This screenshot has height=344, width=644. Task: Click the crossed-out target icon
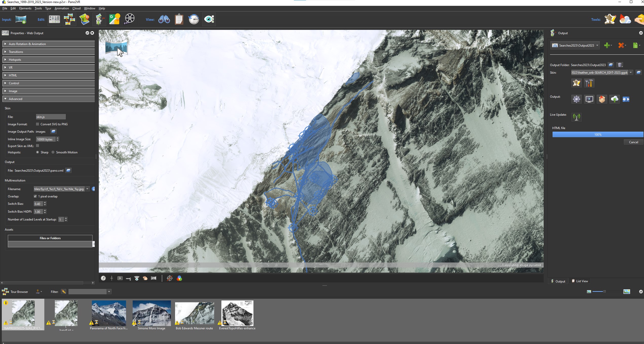[x=170, y=278]
